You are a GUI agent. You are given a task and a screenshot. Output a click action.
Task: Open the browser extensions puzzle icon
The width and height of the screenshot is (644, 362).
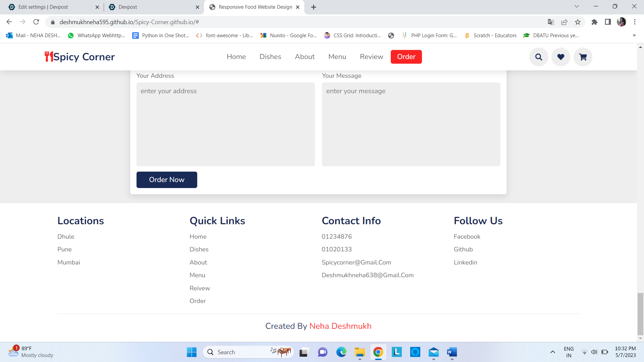(594, 22)
